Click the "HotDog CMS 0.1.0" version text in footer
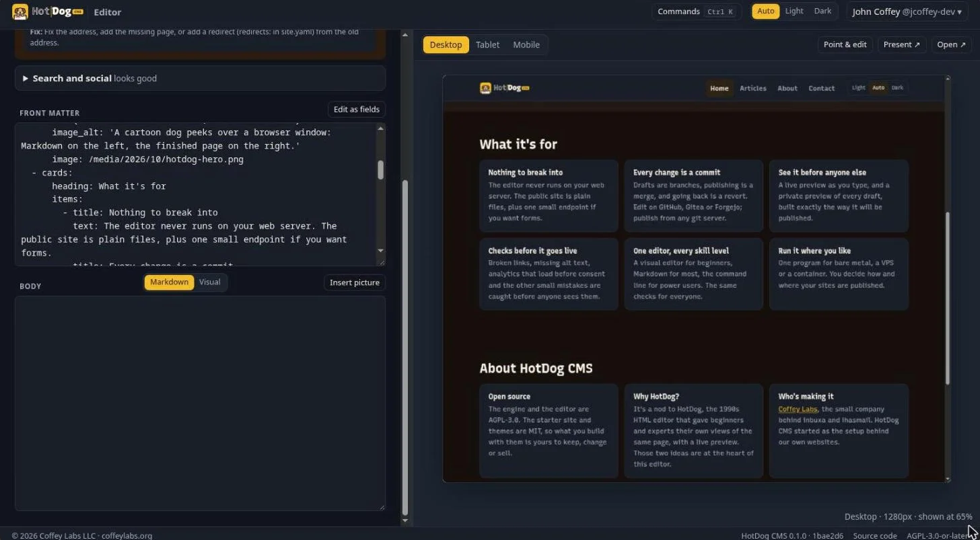Viewport: 980px width, 540px height. [x=773, y=535]
